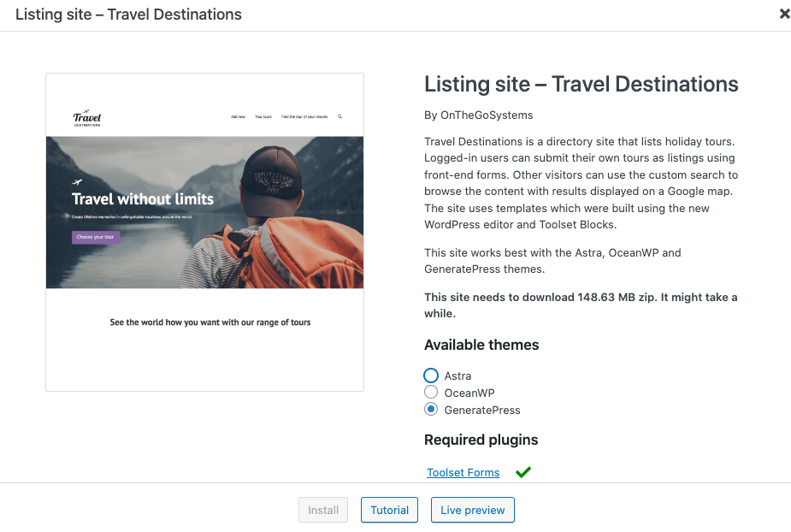Select the Astra theme option
791x532 pixels.
[431, 375]
